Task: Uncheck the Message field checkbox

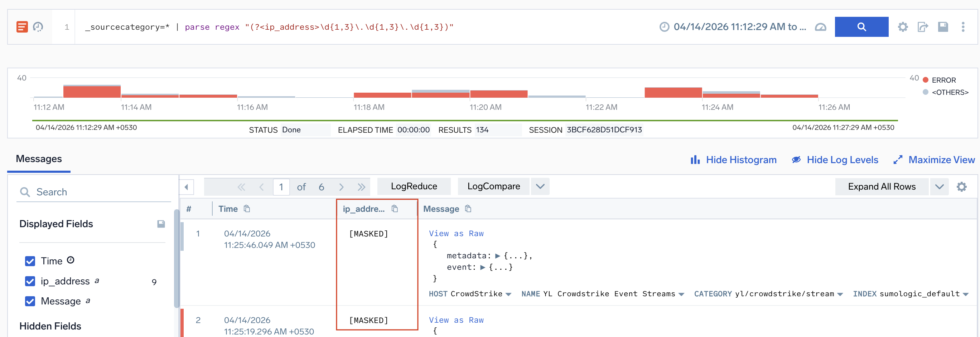Action: pos(30,301)
